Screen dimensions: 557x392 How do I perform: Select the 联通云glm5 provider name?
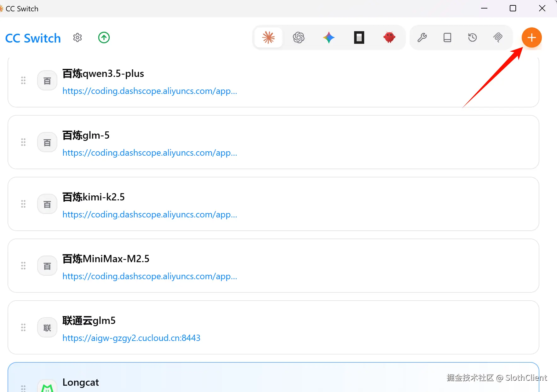point(89,320)
